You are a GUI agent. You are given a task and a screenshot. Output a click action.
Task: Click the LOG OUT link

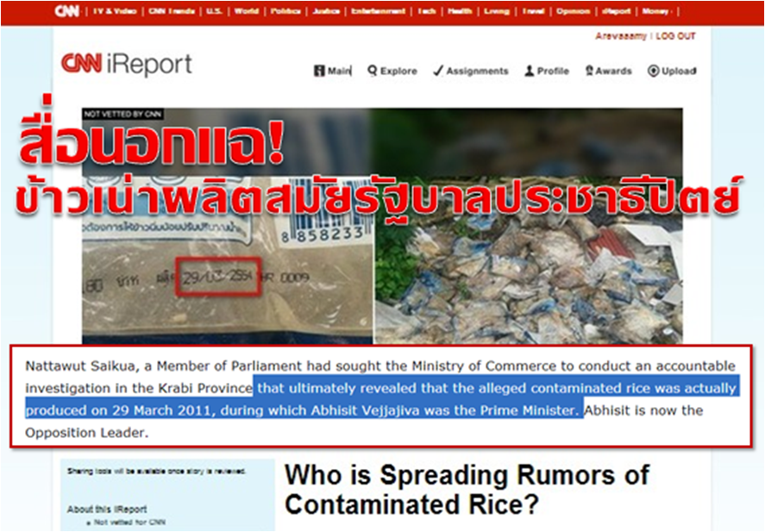[x=675, y=36]
